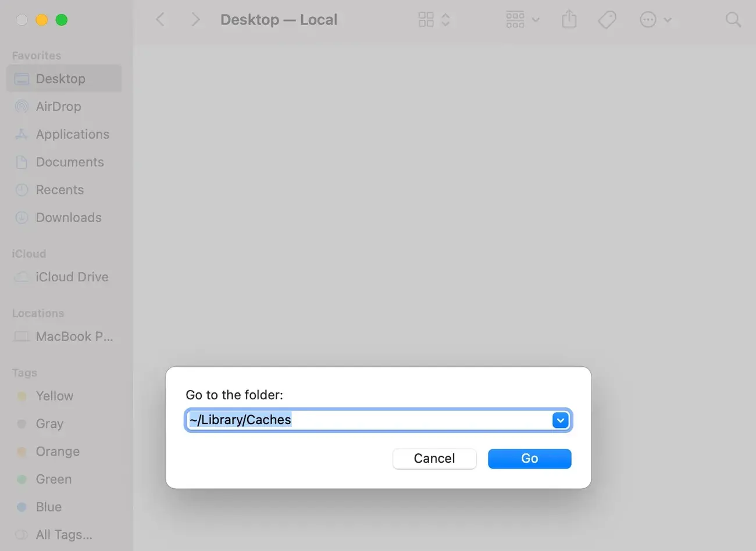Click the Tags icon in toolbar

coord(607,20)
